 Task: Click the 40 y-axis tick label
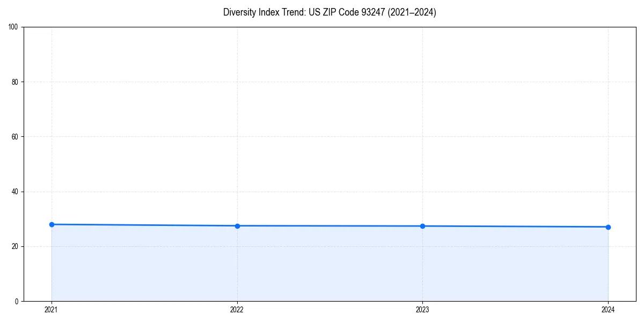[14, 191]
